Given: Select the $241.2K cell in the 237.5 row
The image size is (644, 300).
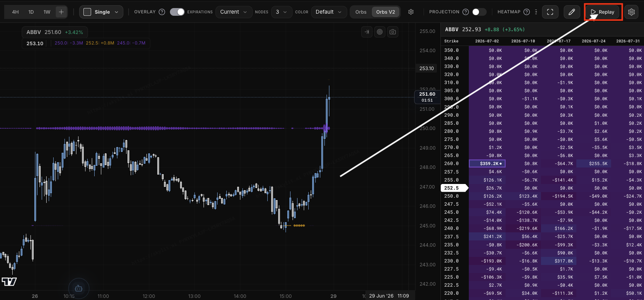Looking at the screenshot, I should (x=487, y=237).
